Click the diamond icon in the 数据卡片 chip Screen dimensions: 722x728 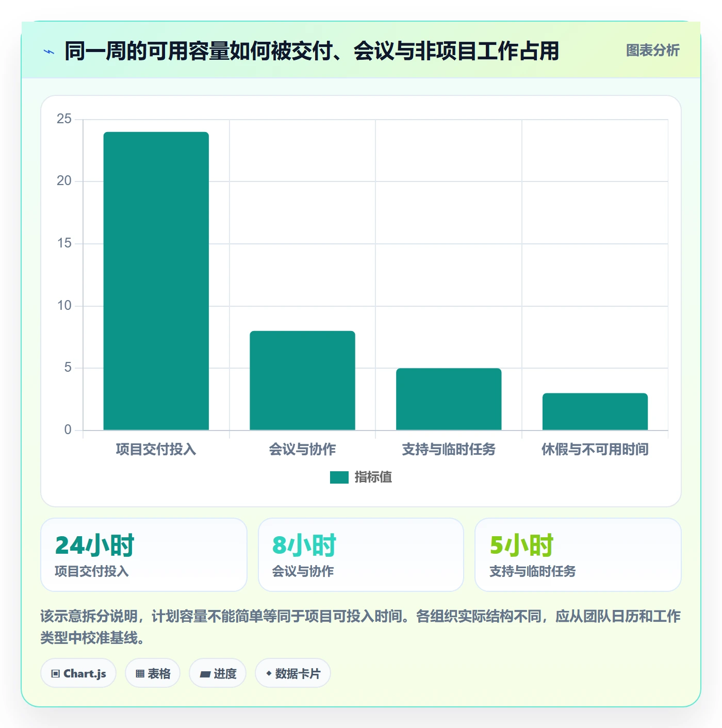pos(269,673)
